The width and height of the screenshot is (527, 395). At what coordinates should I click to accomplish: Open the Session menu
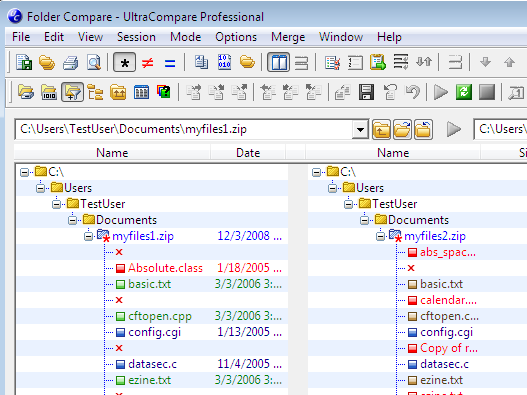[x=136, y=37]
